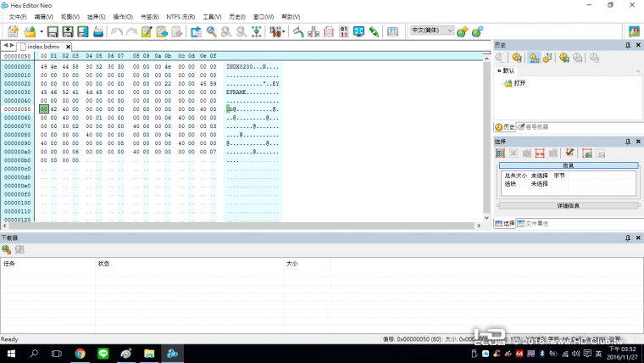Open the 文件(F) menu
The image size is (644, 363).
pos(18,17)
